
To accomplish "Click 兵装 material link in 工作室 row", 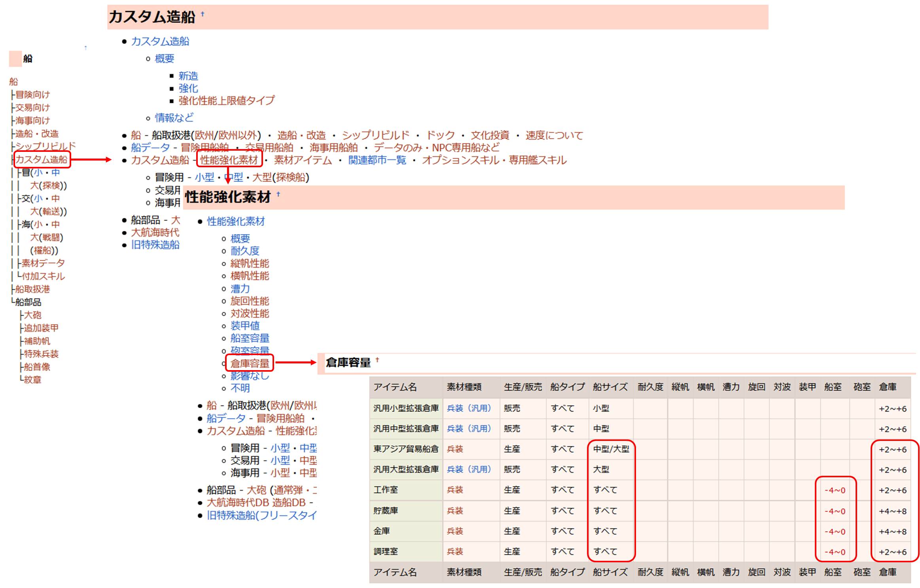I will click(454, 490).
